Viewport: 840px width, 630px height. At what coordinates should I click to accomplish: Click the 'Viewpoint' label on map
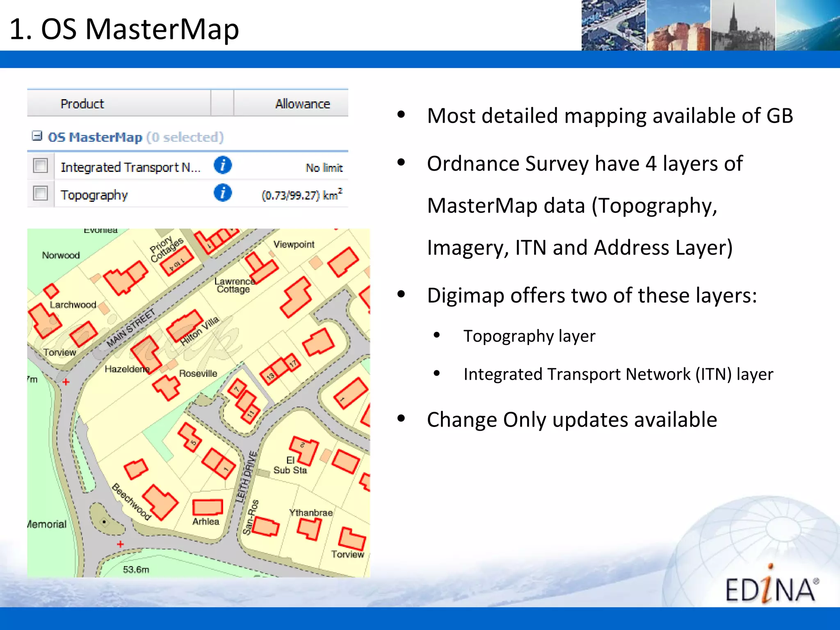point(294,244)
